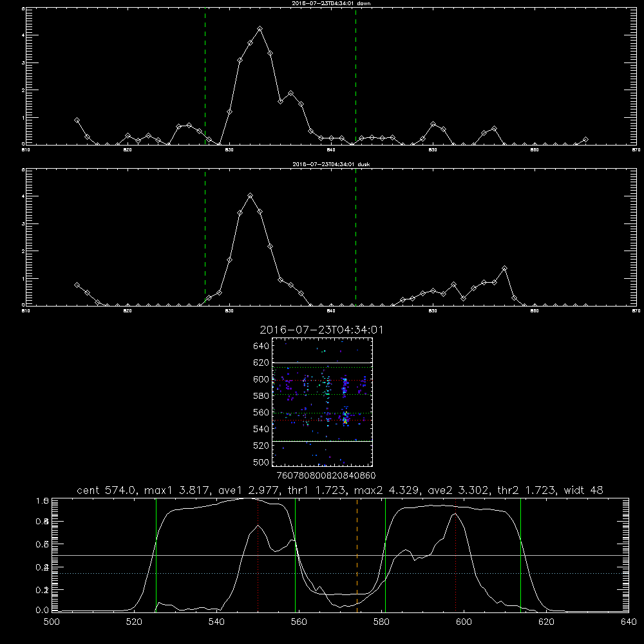Click the red dotted vertical line near 598 in the bottom plot
The width and height of the screenshot is (644, 644).
click(456, 555)
